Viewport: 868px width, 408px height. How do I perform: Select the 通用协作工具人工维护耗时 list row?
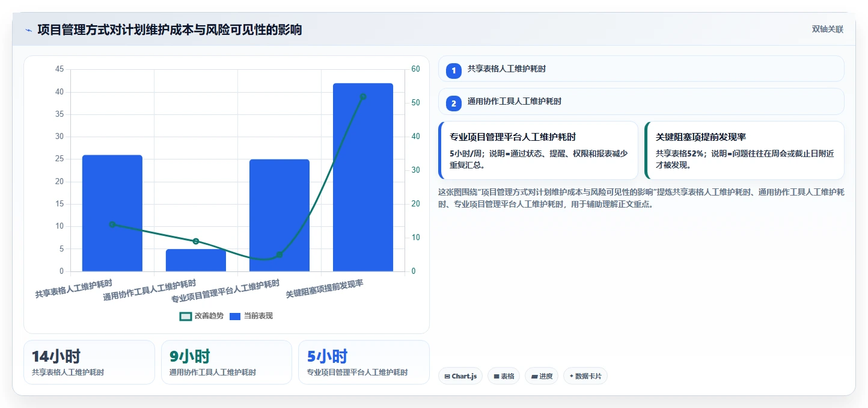pyautogui.click(x=641, y=101)
